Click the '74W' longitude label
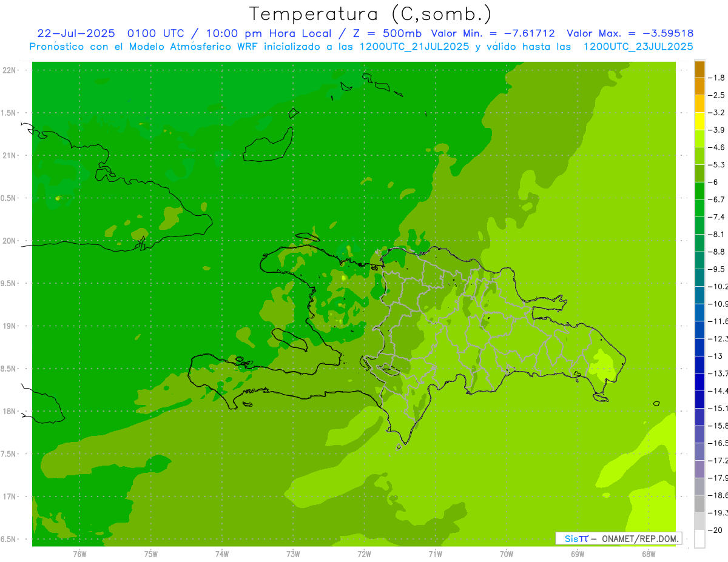 pos(222,554)
